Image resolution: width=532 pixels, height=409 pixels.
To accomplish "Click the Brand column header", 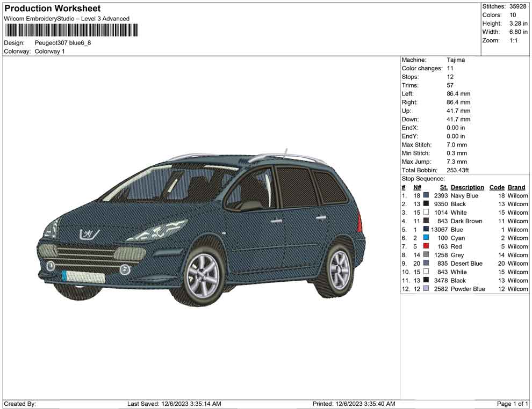I will click(516, 187).
